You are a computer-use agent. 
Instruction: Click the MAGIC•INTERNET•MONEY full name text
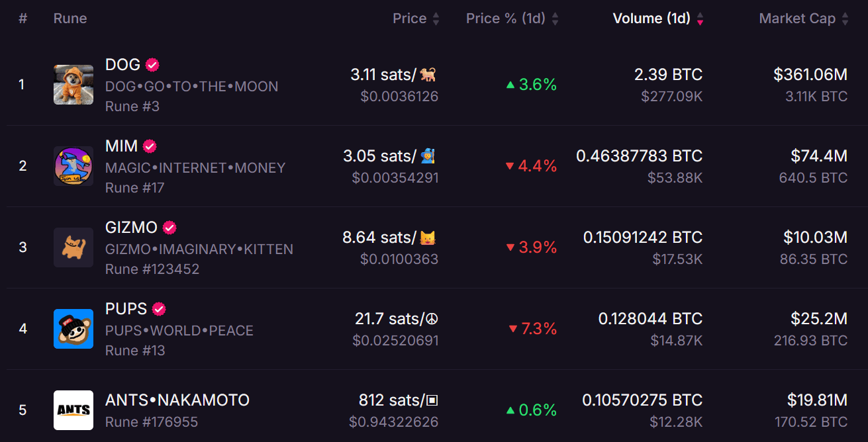(195, 168)
